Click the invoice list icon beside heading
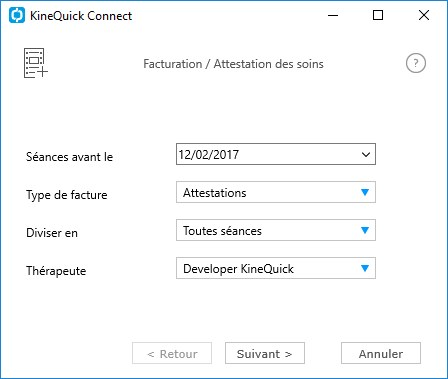Image resolution: width=448 pixels, height=379 pixels. 36,63
